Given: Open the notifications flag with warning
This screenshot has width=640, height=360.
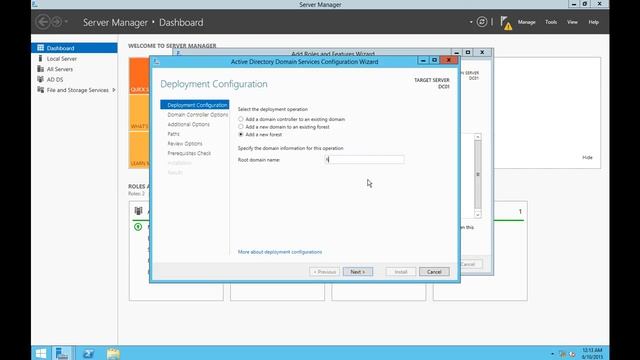Looking at the screenshot, I should tap(506, 23).
